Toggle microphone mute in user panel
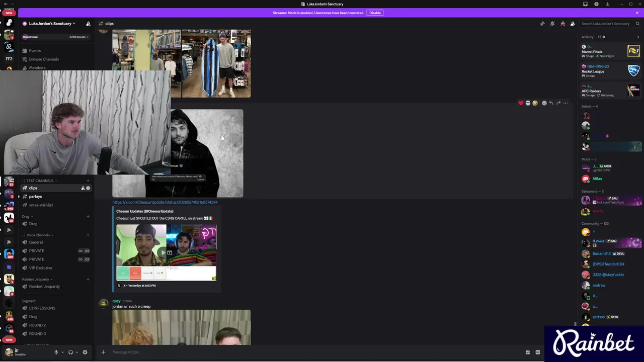 [x=56, y=352]
